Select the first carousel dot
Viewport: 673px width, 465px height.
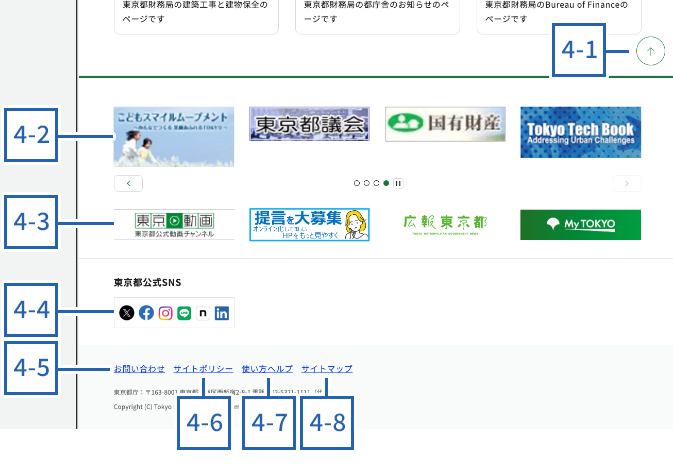(x=357, y=183)
